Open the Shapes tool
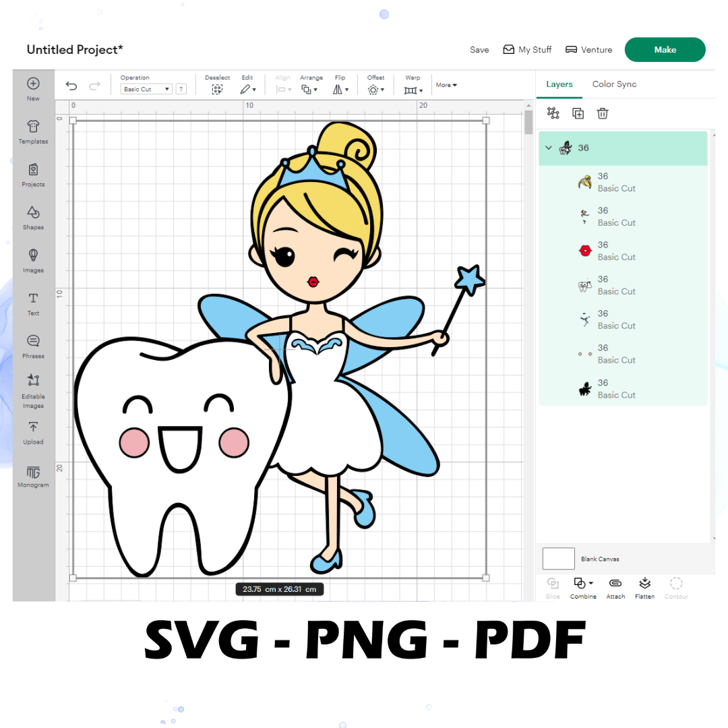 click(33, 218)
